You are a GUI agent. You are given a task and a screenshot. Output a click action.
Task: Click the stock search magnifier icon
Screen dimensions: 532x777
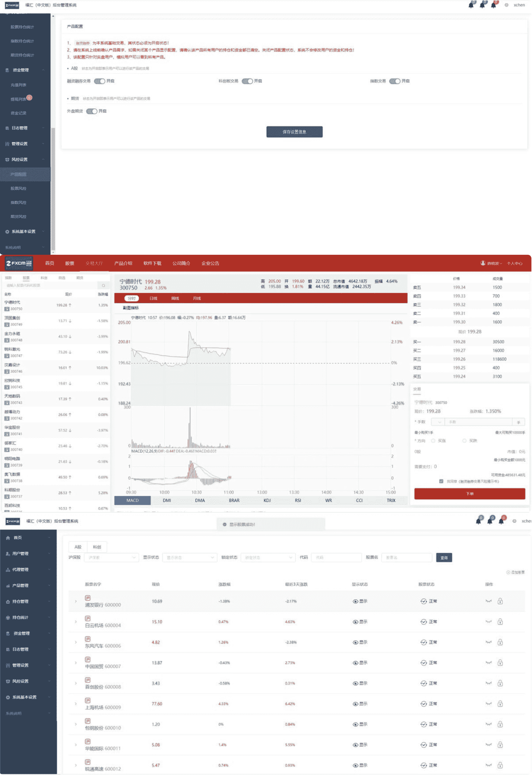(103, 286)
